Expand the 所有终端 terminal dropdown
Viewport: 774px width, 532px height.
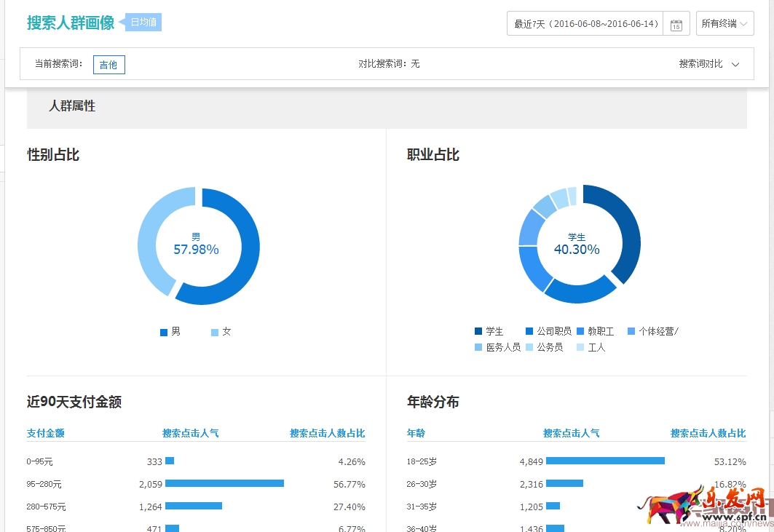tap(724, 24)
